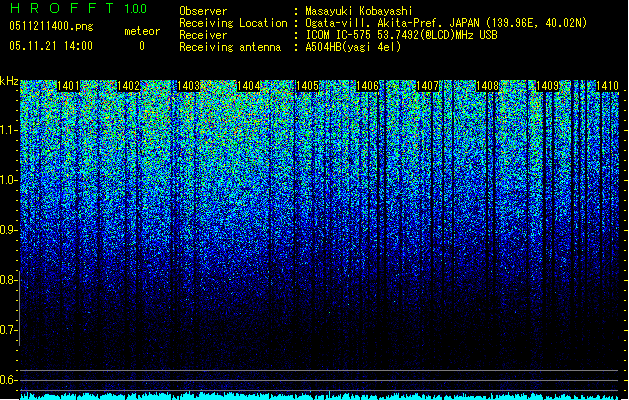Click the 0.8 frequency axis label
Viewport: 629px width, 400px height.
coord(8,280)
